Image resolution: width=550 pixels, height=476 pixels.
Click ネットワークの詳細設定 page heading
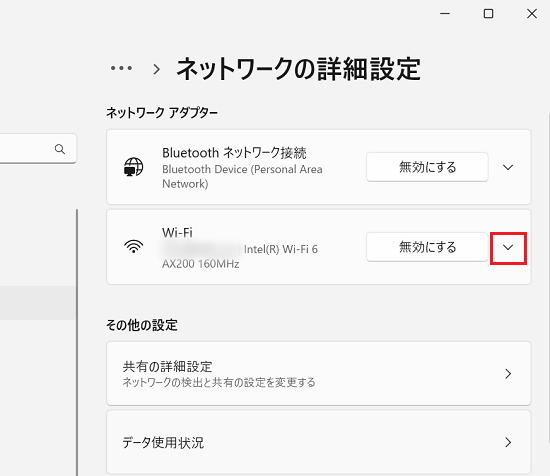pyautogui.click(x=299, y=69)
